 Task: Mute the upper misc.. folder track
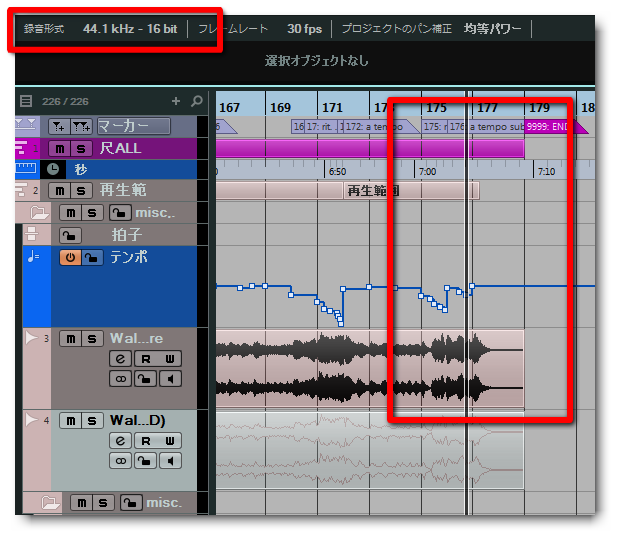(70, 213)
